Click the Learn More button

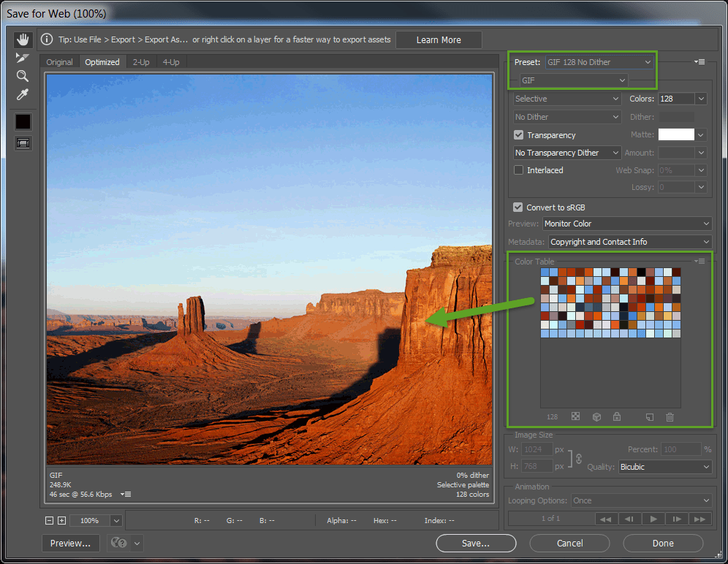[439, 39]
